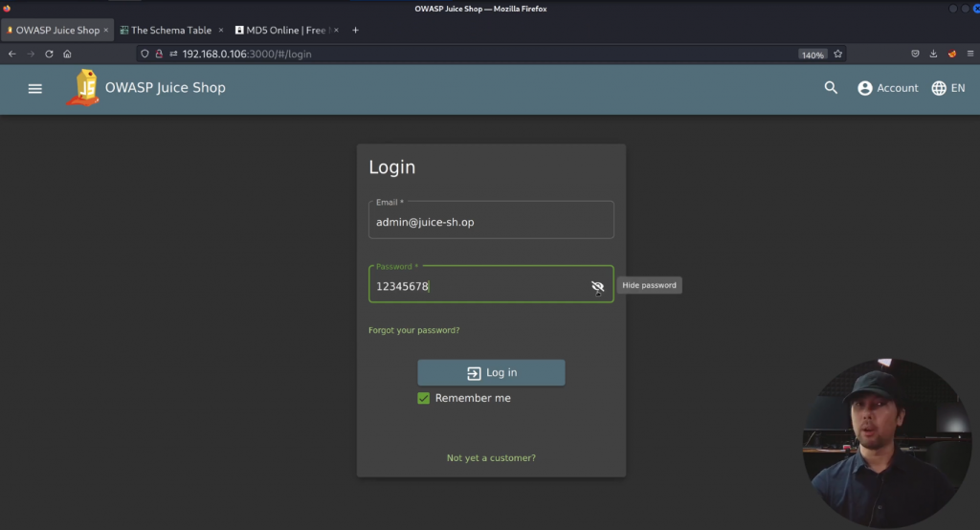Click the Login heading

click(x=391, y=167)
